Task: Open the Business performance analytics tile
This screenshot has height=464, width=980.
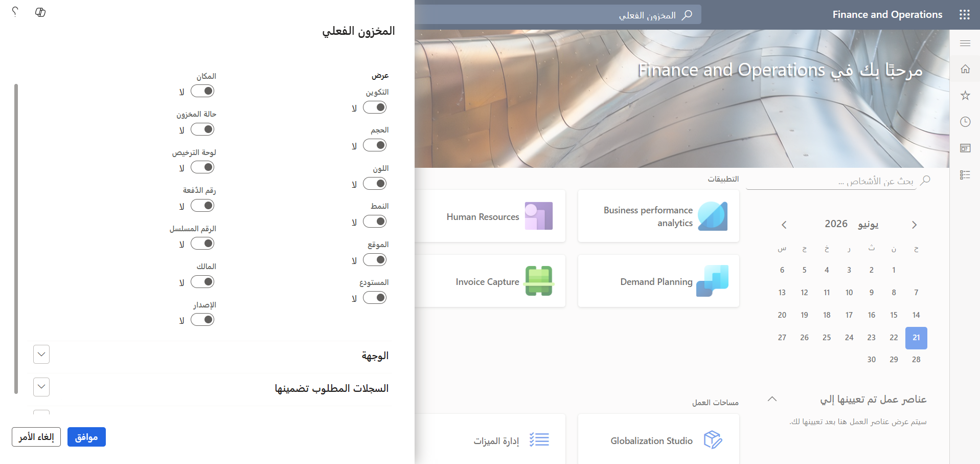Action: click(x=658, y=216)
